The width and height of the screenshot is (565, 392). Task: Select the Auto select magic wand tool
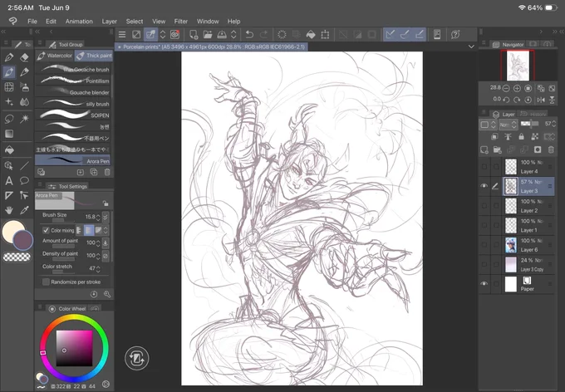point(24,119)
